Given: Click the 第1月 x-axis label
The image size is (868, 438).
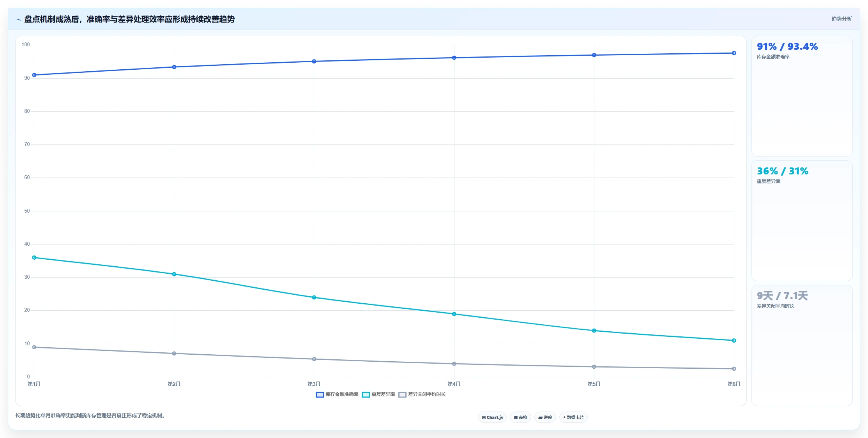Looking at the screenshot, I should [x=34, y=384].
